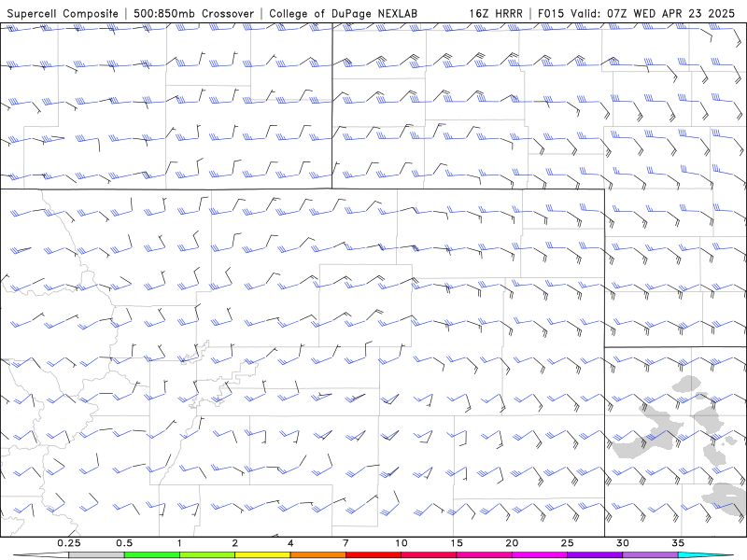
Task: Click the 0.5 color scale label
Action: 124,543
